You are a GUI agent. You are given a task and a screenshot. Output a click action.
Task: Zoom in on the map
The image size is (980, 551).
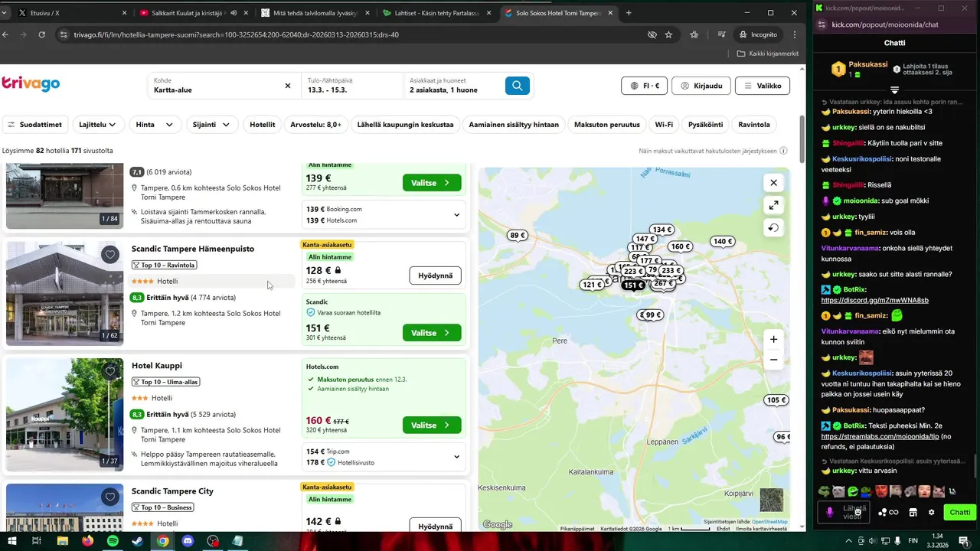click(x=773, y=339)
